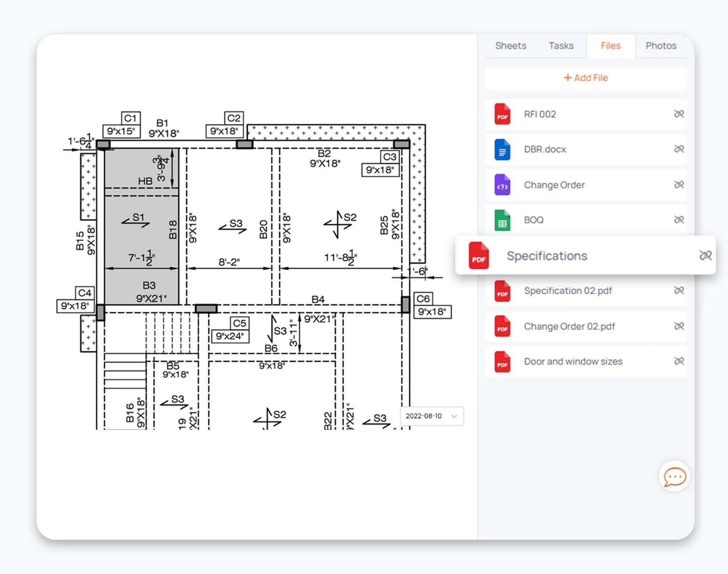Click the 9"x15" size box under C1
This screenshot has width=728, height=574.
(x=121, y=131)
